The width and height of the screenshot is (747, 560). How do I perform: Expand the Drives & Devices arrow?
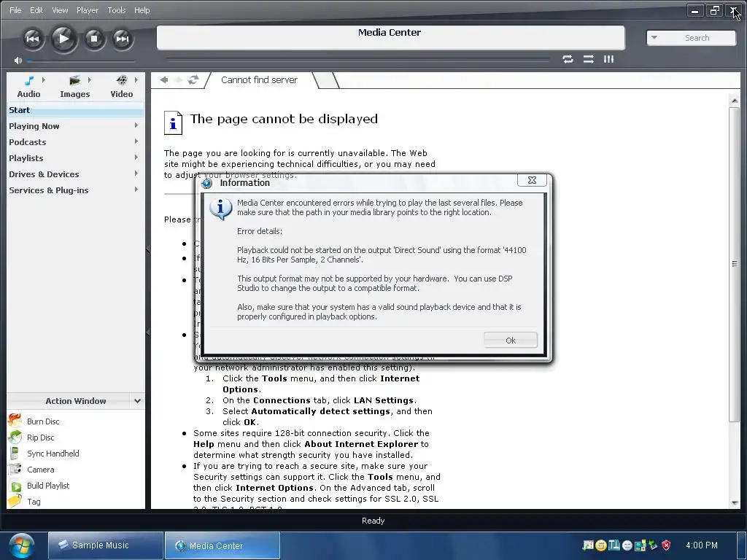click(136, 174)
